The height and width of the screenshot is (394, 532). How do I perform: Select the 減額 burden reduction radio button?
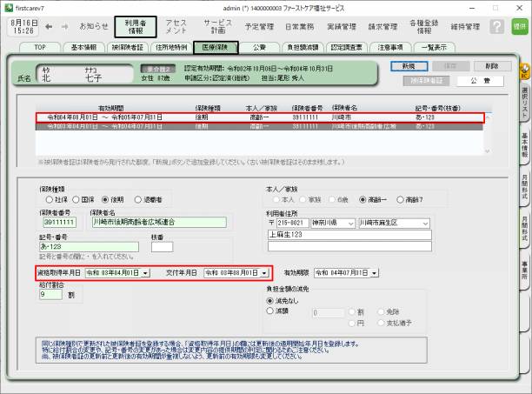[x=270, y=310]
